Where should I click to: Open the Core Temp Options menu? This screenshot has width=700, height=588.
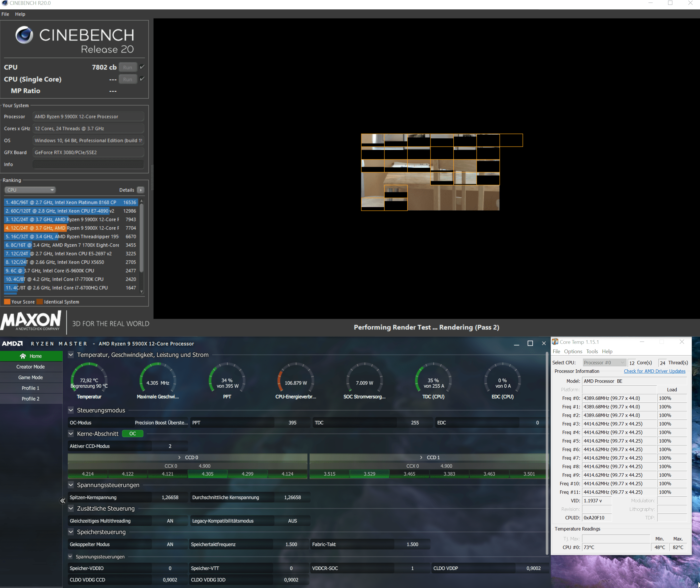point(573,351)
